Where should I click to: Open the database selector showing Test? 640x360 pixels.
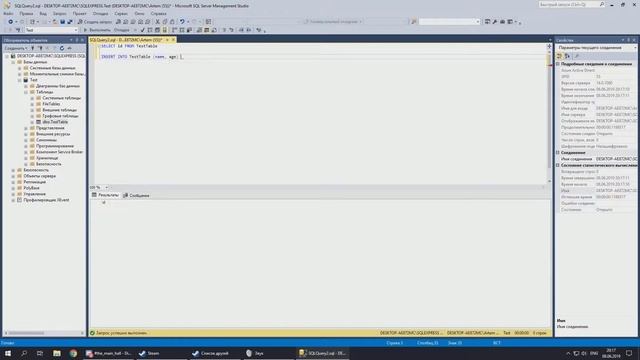pyautogui.click(x=51, y=30)
